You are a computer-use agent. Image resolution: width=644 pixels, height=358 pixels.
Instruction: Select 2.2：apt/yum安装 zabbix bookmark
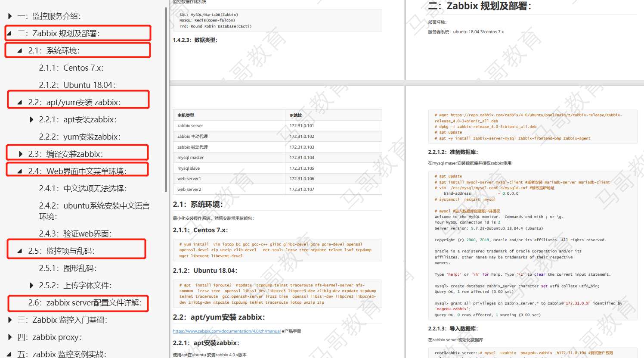pos(74,103)
